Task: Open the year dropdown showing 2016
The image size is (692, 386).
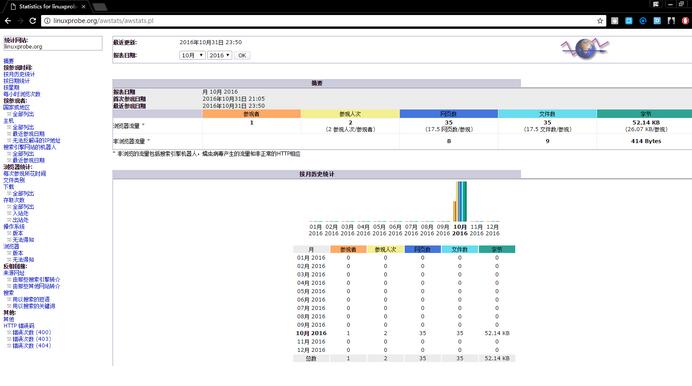Action: [219, 55]
